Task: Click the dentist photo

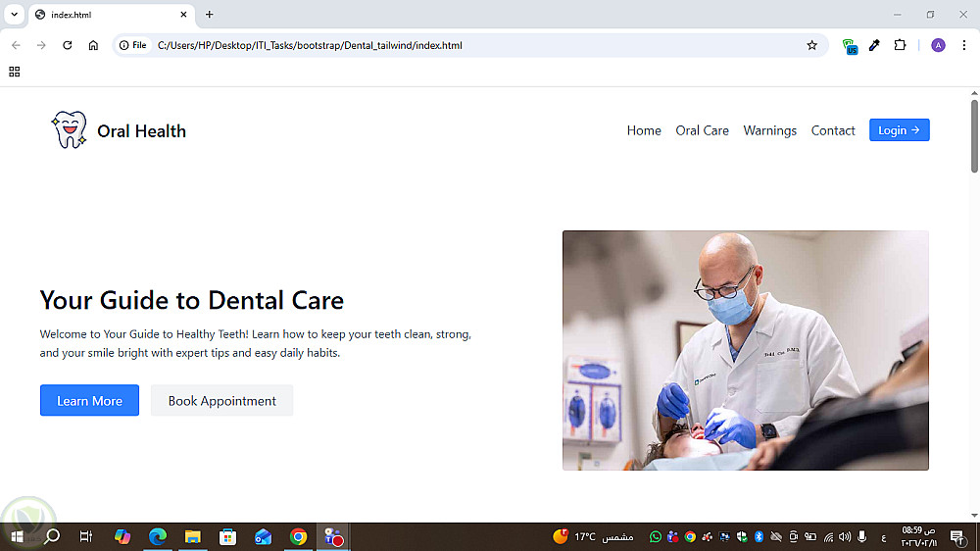Action: tap(745, 350)
